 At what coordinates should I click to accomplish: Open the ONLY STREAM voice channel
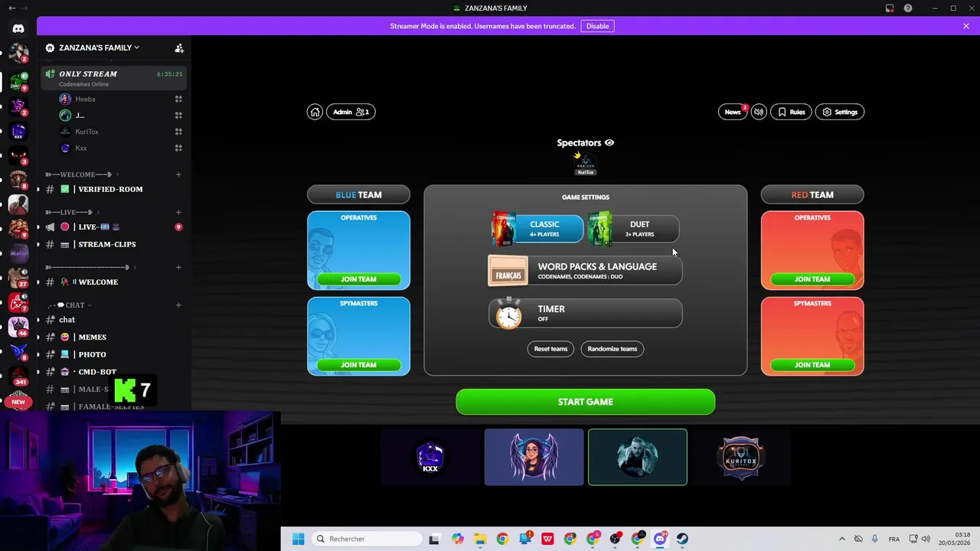(114, 78)
